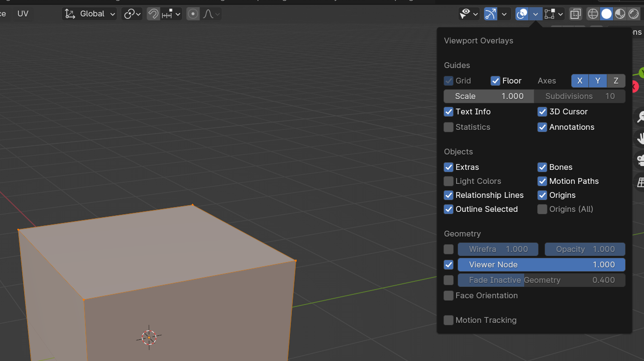Toggle Show Overlays icon in header
The width and height of the screenshot is (644, 361).
tap(522, 14)
